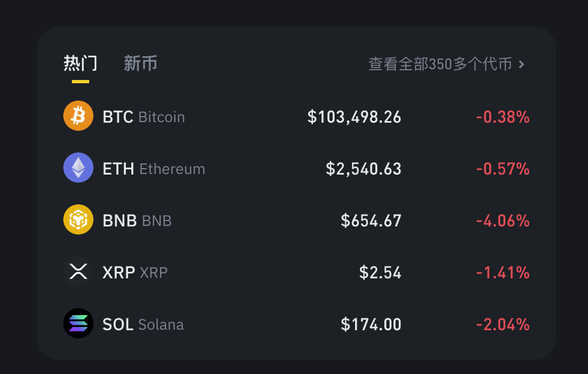Select the BTC ticker label
This screenshot has height=374, width=588.
(118, 117)
